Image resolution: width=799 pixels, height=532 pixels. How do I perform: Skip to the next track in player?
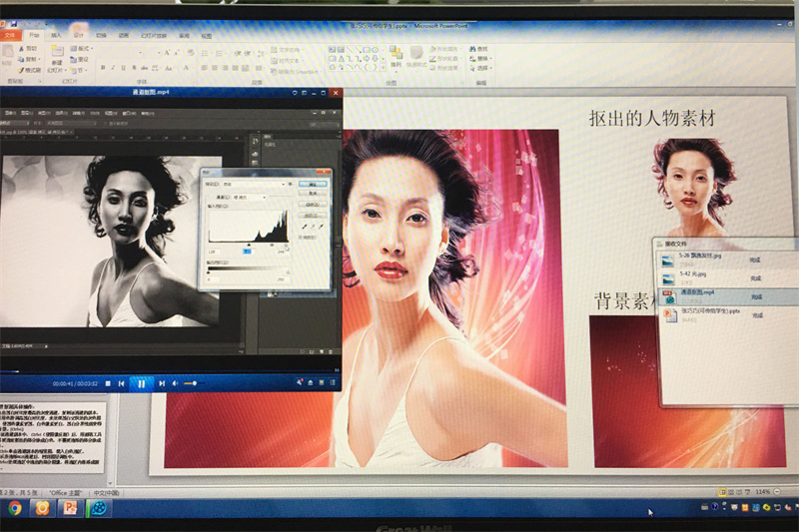[161, 382]
